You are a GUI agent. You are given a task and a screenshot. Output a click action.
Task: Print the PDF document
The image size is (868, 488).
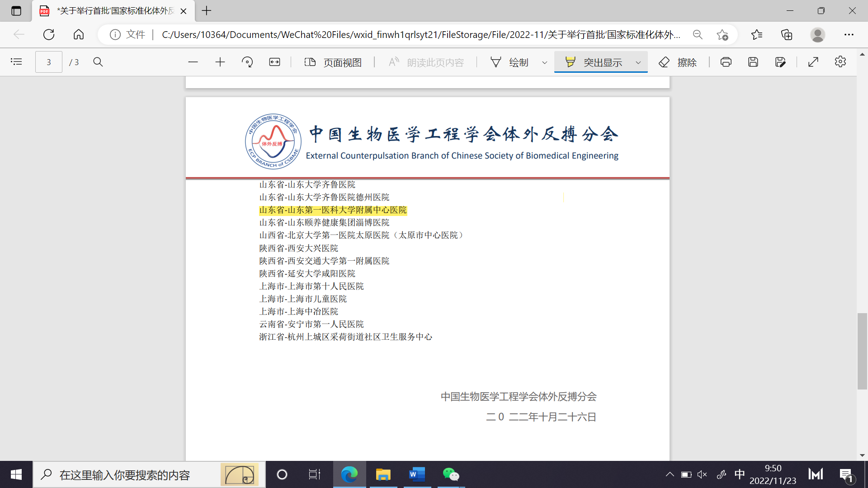pyautogui.click(x=726, y=62)
